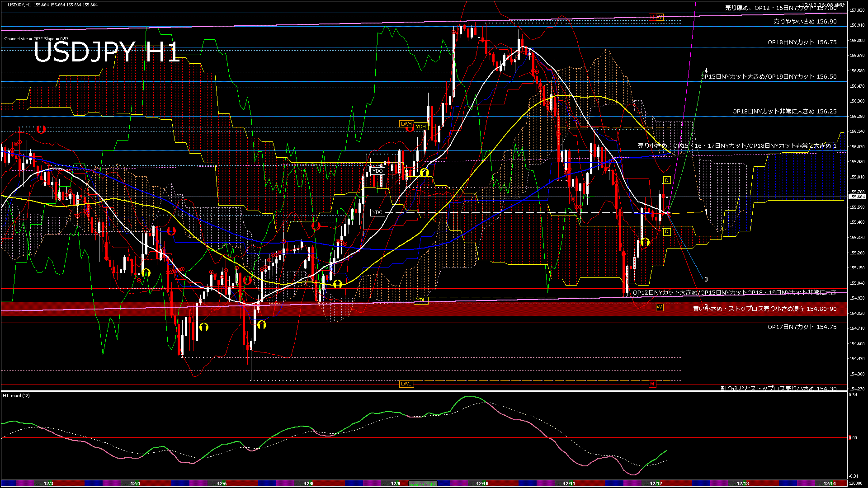
Task: Select the YDC level label box
Action: click(377, 212)
